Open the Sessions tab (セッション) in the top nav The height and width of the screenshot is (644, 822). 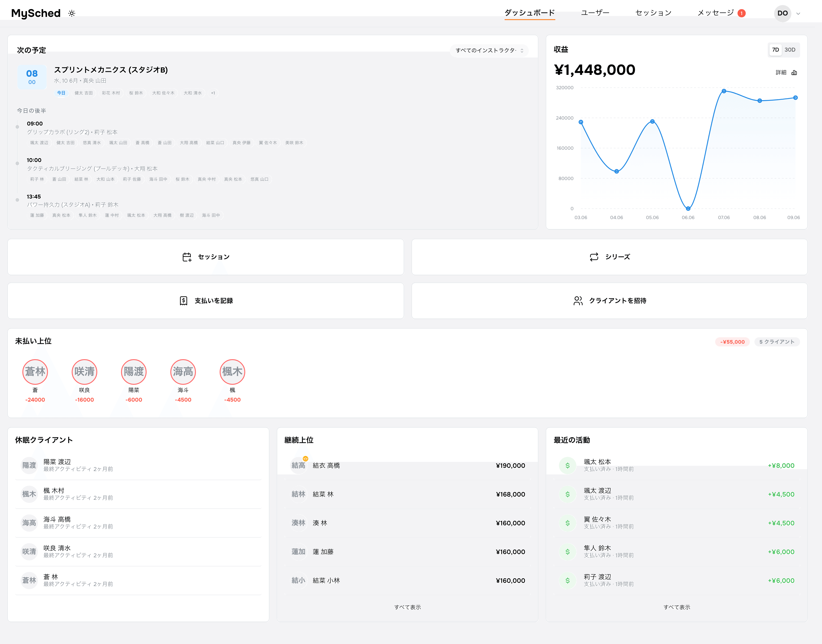[653, 13]
